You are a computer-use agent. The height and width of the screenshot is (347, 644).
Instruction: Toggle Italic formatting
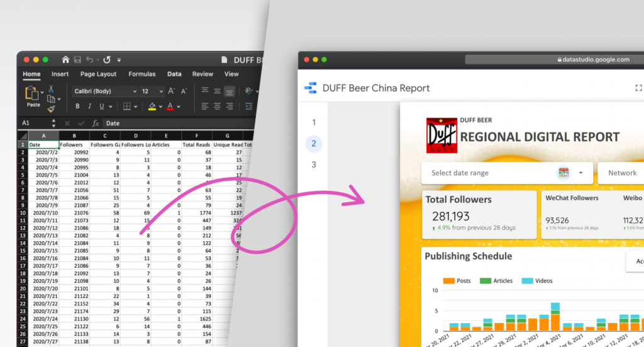[90, 106]
